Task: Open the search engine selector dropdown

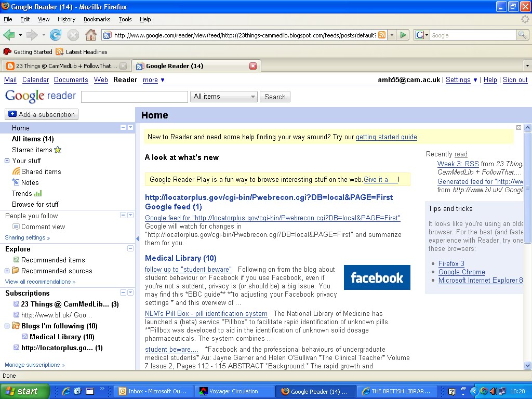Action: [422, 35]
